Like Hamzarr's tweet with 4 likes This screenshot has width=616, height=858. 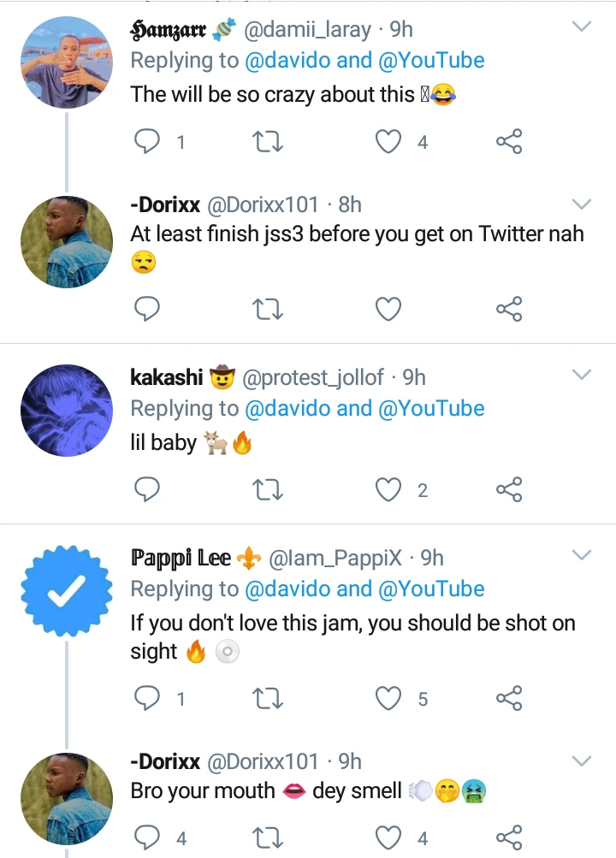click(x=389, y=141)
